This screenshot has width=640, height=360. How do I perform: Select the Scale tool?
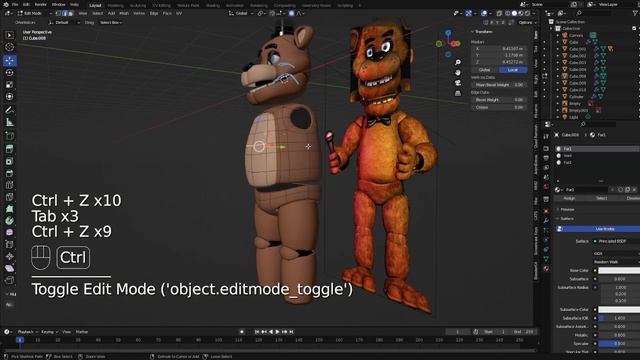tap(9, 85)
